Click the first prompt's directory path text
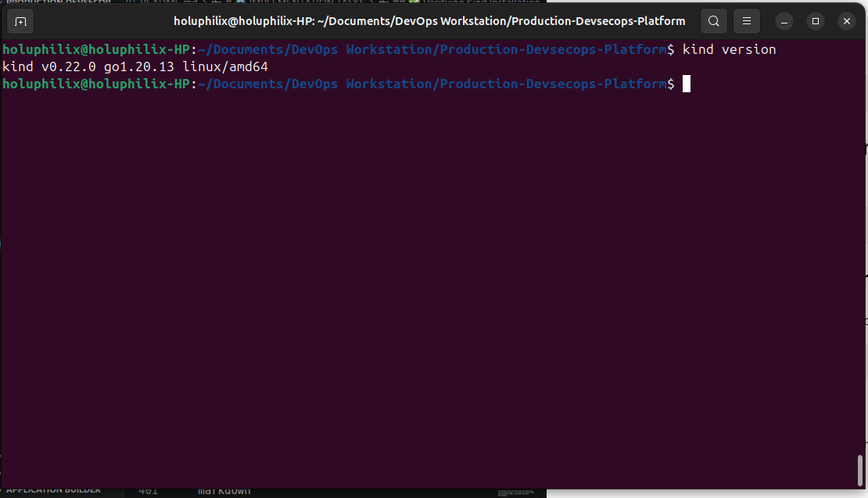Image resolution: width=868 pixels, height=498 pixels. click(432, 50)
